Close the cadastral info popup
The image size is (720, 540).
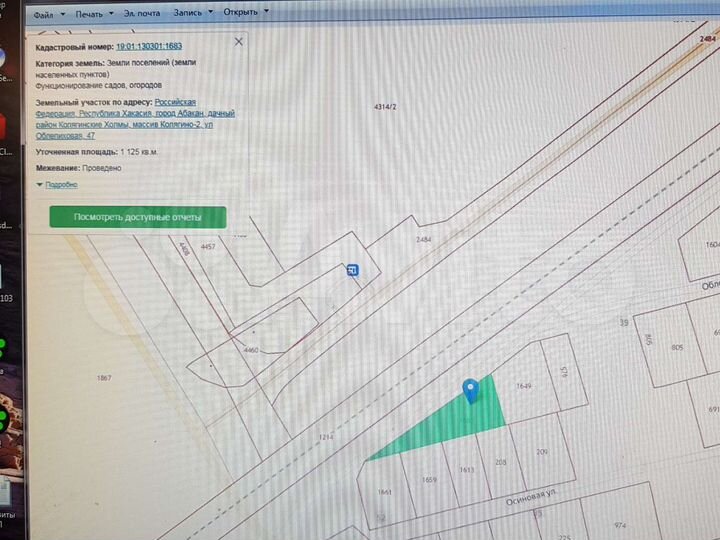[x=238, y=42]
